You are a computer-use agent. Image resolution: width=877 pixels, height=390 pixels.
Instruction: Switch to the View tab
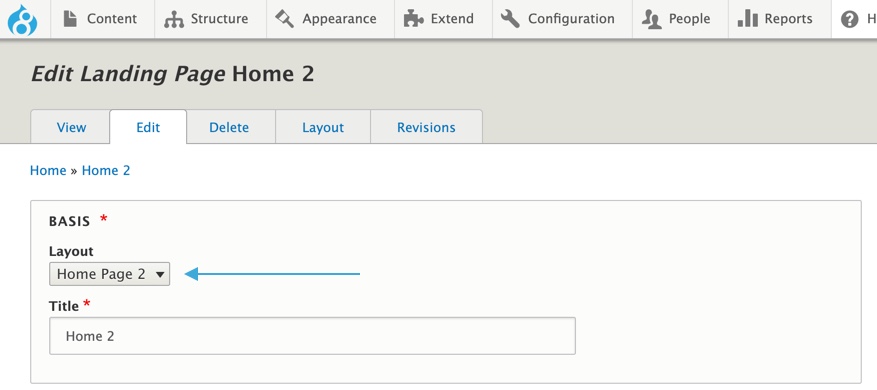(x=71, y=128)
